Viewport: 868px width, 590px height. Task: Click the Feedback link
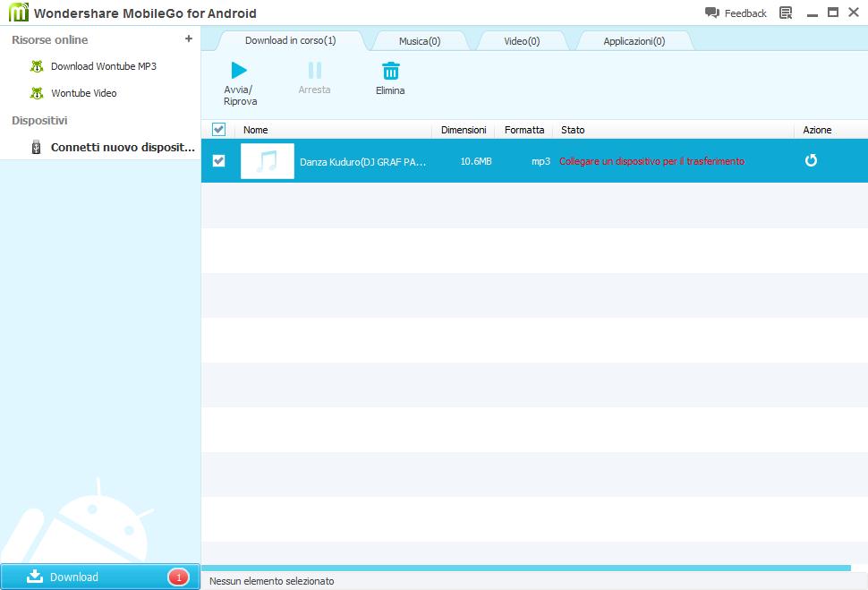pos(745,13)
